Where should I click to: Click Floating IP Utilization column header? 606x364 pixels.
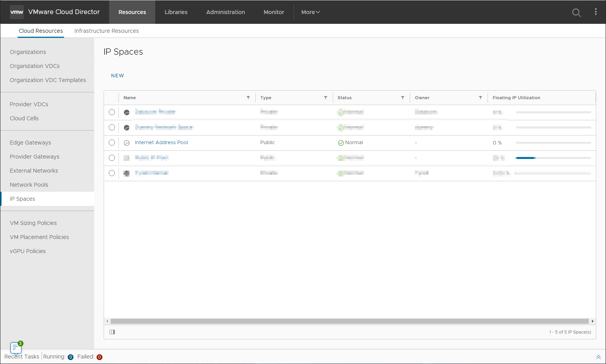coord(516,98)
